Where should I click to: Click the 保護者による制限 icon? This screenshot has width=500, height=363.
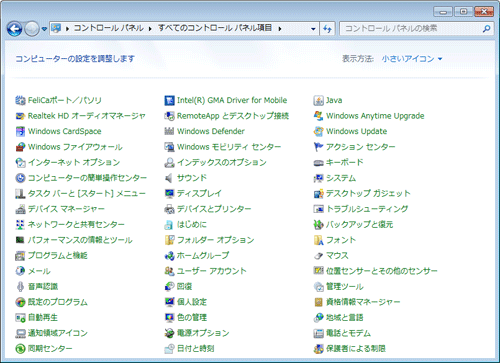[x=319, y=349]
